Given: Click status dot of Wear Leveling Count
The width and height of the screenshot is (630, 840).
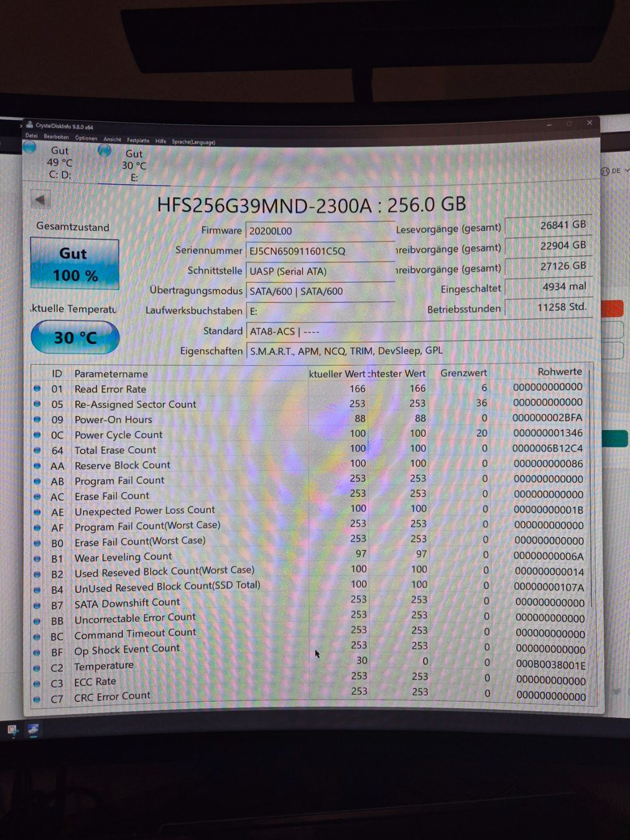Looking at the screenshot, I should 37,559.
